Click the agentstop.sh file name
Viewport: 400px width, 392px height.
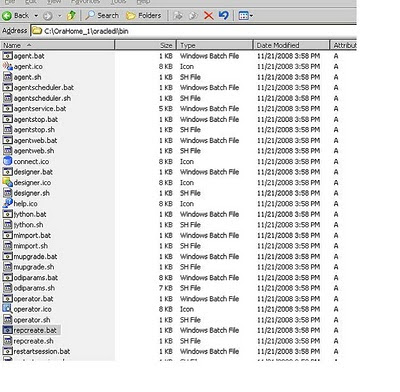coord(34,130)
